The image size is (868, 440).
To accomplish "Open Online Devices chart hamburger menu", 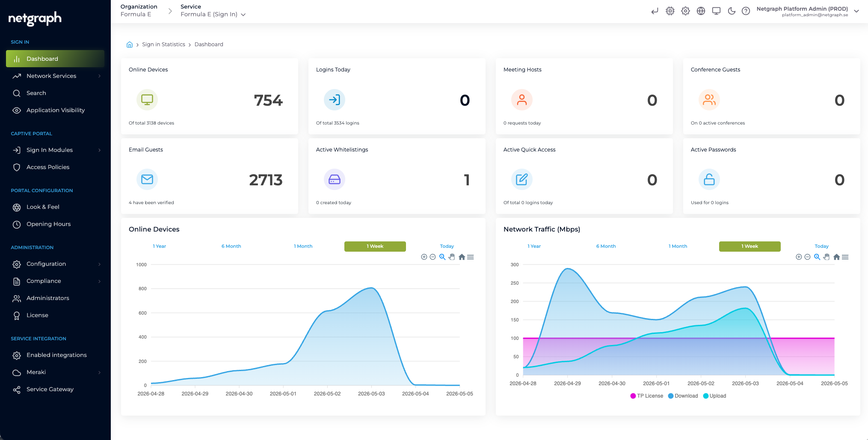I will click(471, 257).
